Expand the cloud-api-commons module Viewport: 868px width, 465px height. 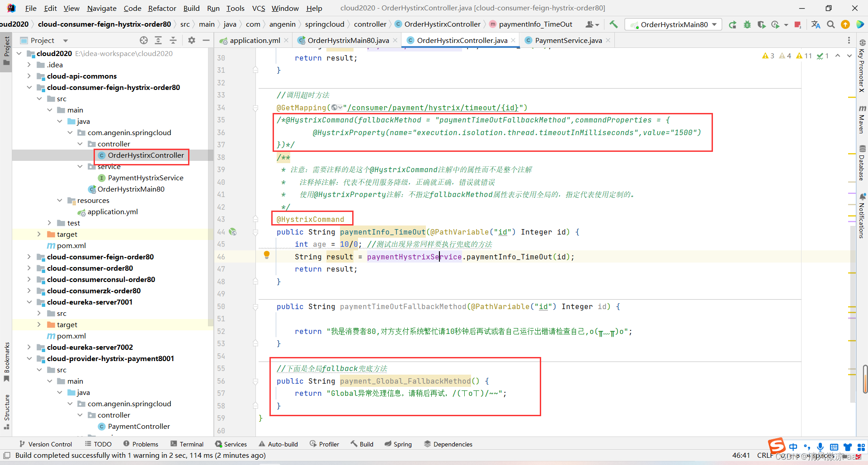[x=29, y=76]
